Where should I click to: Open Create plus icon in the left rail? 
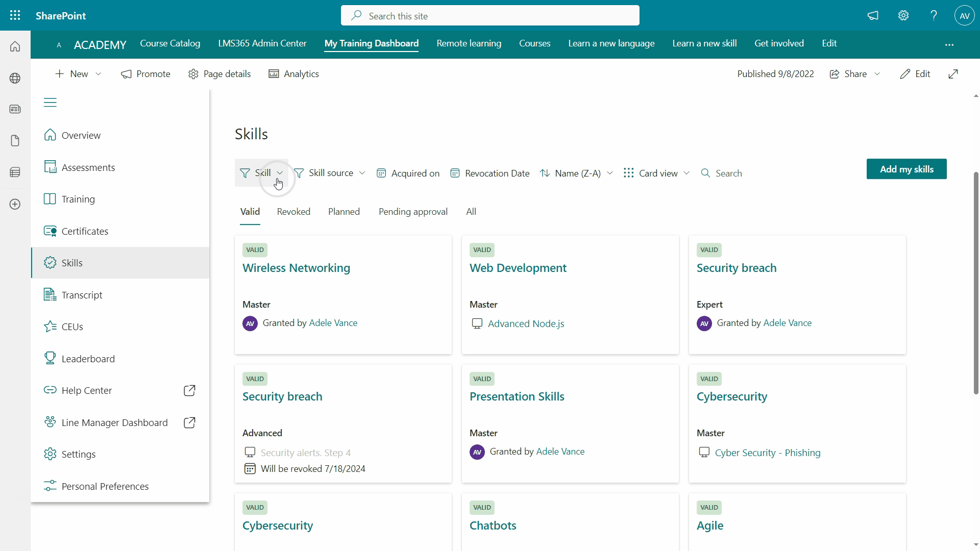tap(15, 204)
